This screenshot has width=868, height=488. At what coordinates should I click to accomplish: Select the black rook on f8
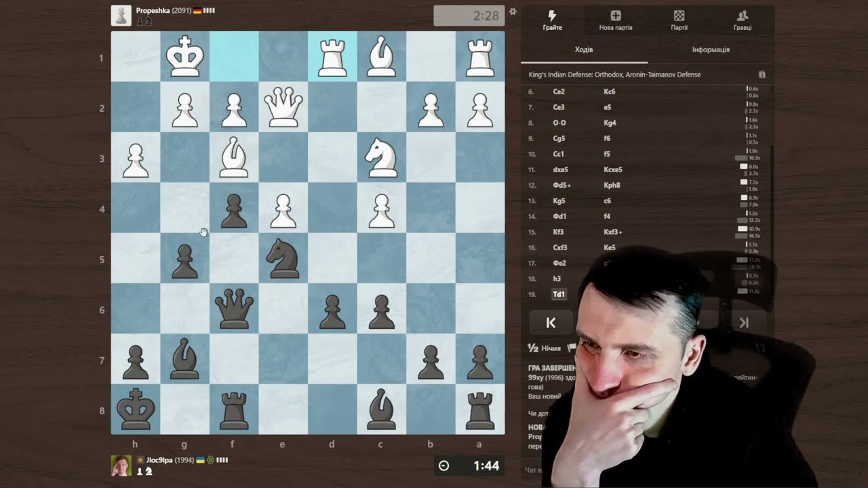click(234, 409)
